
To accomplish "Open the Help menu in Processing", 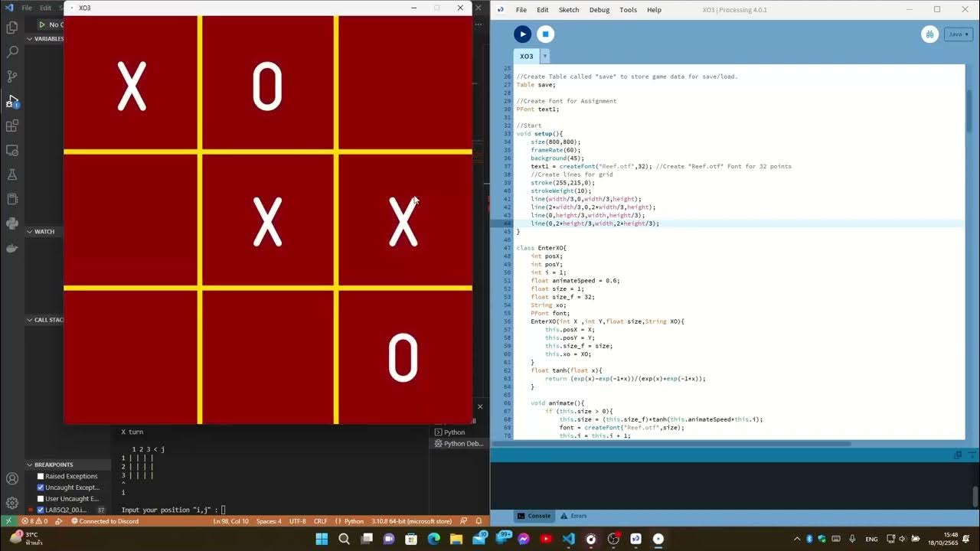I will [654, 10].
